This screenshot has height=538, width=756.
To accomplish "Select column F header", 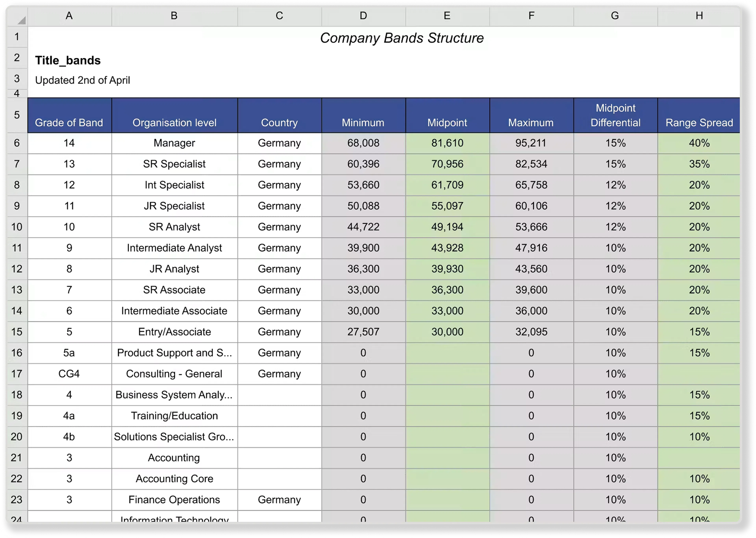I will [531, 16].
